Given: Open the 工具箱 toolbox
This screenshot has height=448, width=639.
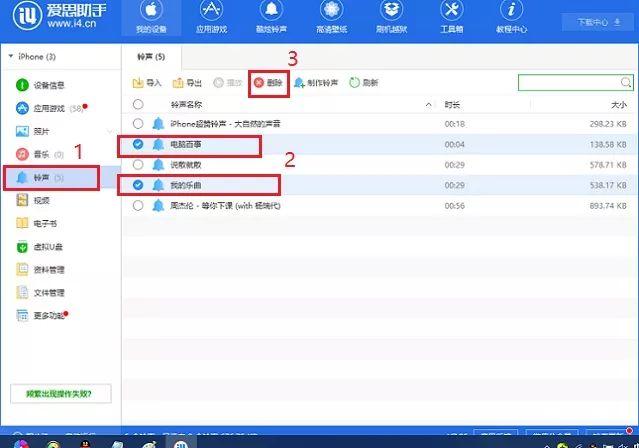Looking at the screenshot, I should tap(451, 17).
